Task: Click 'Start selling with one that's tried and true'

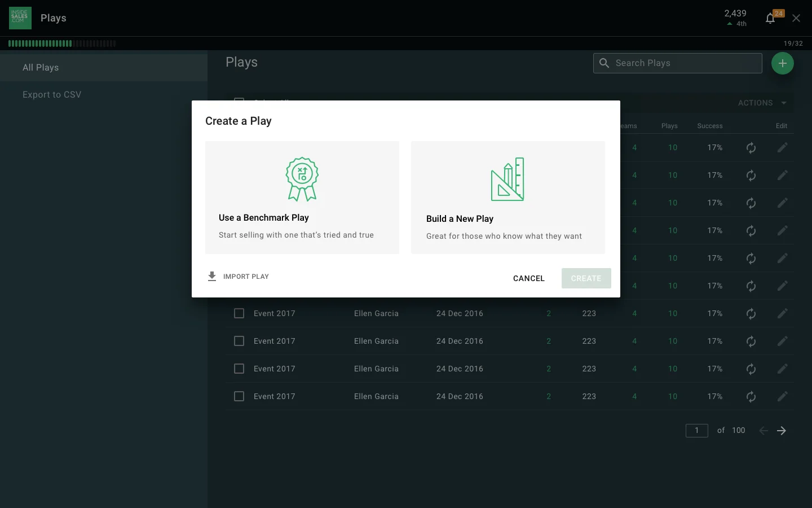Action: (296, 235)
